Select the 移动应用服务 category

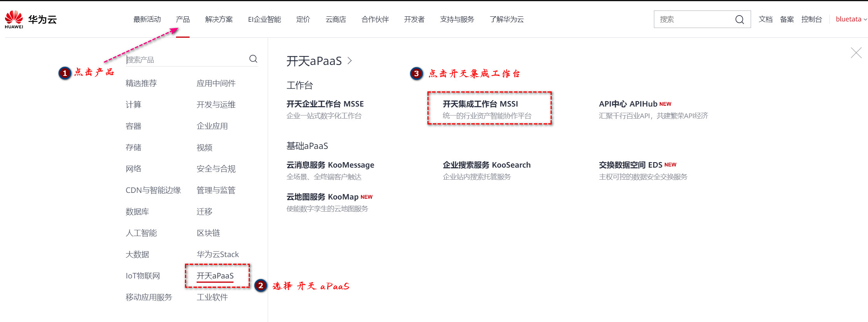[149, 297]
